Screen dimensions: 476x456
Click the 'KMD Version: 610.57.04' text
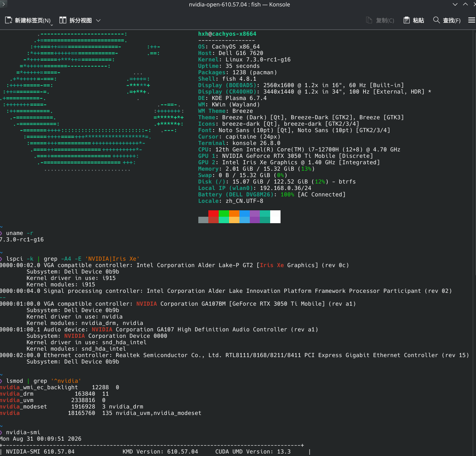click(160, 452)
